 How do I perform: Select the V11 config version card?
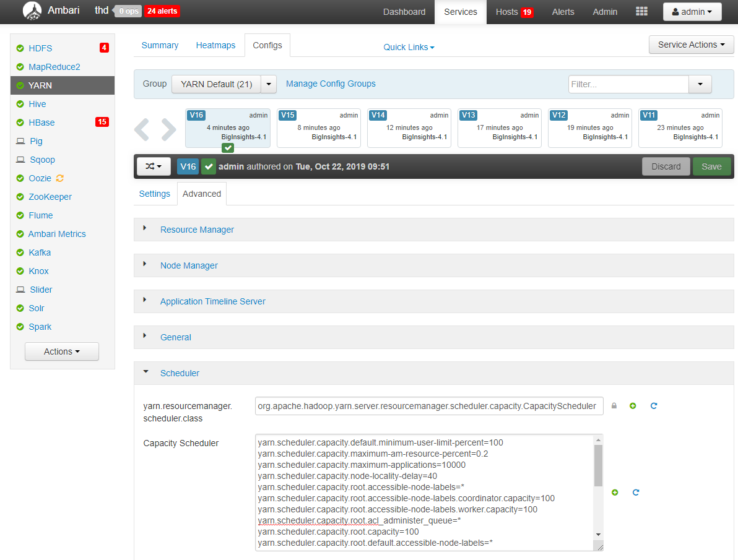(x=680, y=128)
